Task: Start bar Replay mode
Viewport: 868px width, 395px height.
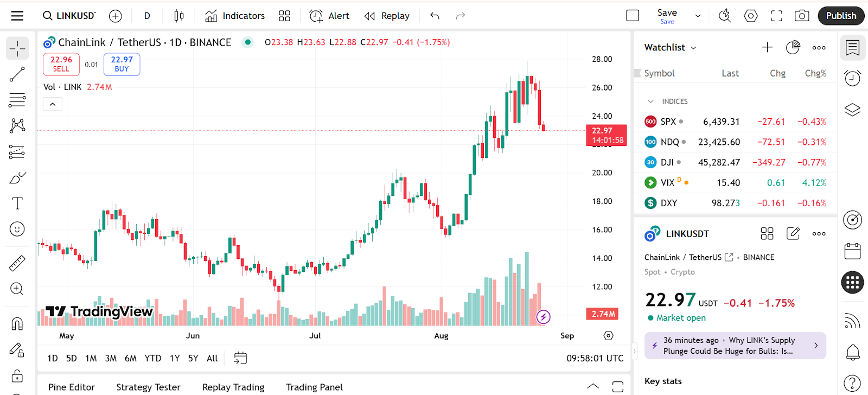Action: [x=387, y=16]
